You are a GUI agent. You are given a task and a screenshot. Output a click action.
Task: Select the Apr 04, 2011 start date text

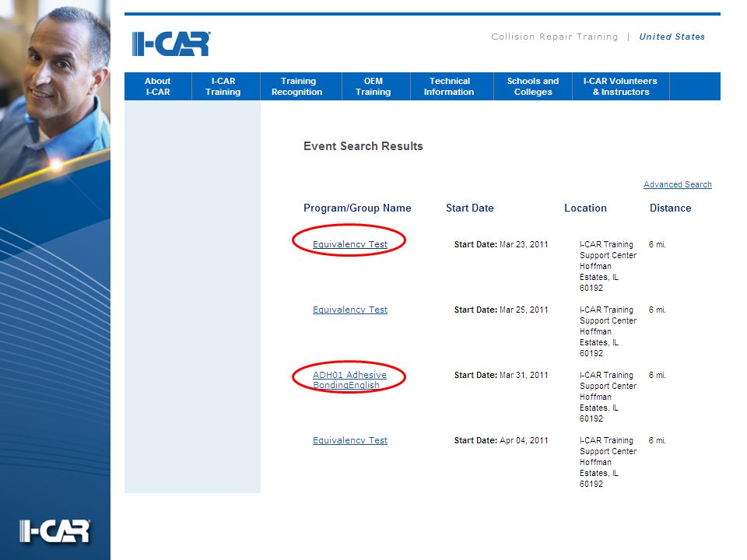(x=524, y=440)
